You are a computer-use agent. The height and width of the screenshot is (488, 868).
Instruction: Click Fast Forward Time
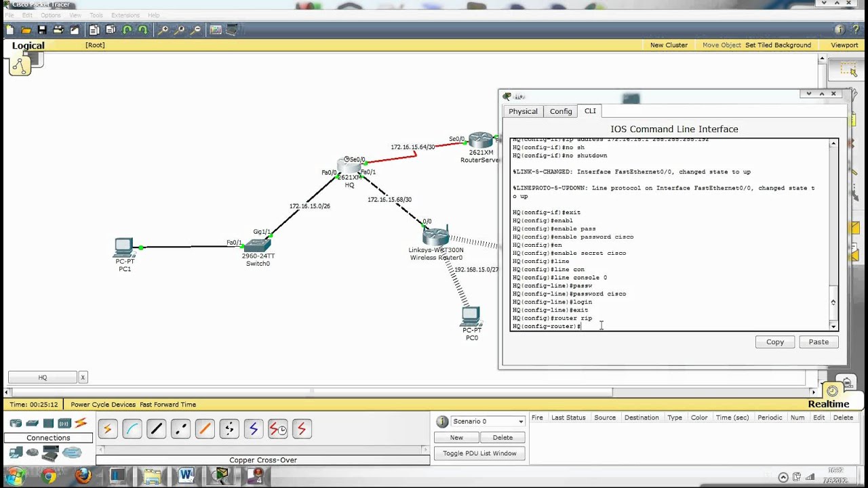(x=167, y=405)
